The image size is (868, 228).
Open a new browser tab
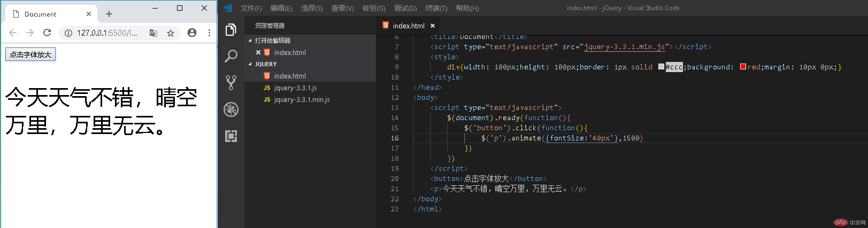pos(109,14)
